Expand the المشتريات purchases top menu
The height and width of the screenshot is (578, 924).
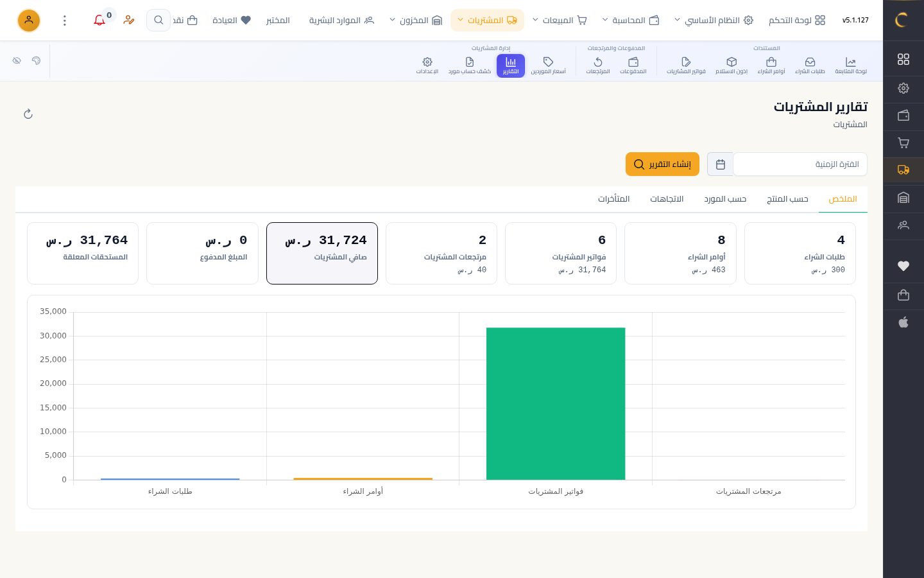488,20
